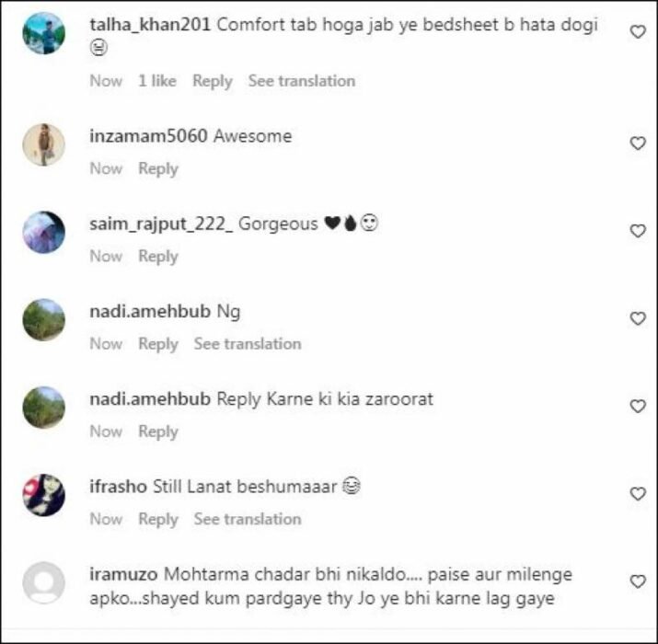The height and width of the screenshot is (644, 658).
Task: Open talha_khan201's profile picture
Action: click(x=43, y=33)
